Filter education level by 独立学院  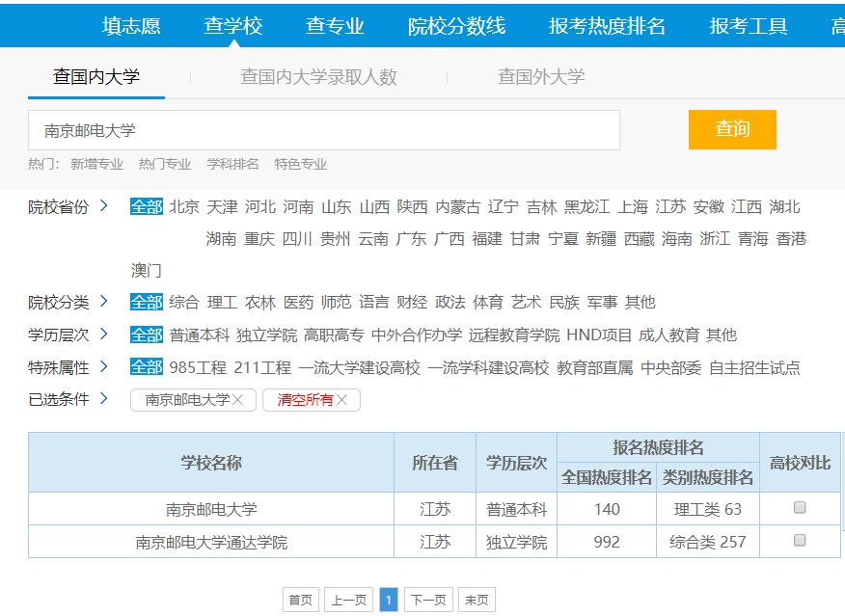tap(267, 335)
